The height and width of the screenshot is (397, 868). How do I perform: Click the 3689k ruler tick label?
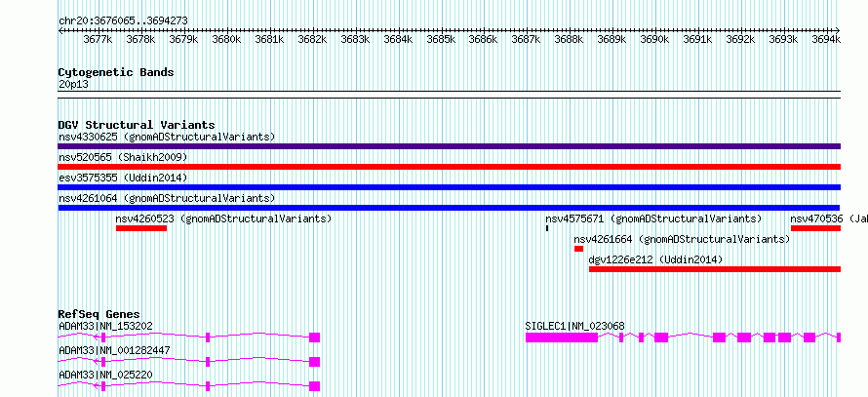612,40
